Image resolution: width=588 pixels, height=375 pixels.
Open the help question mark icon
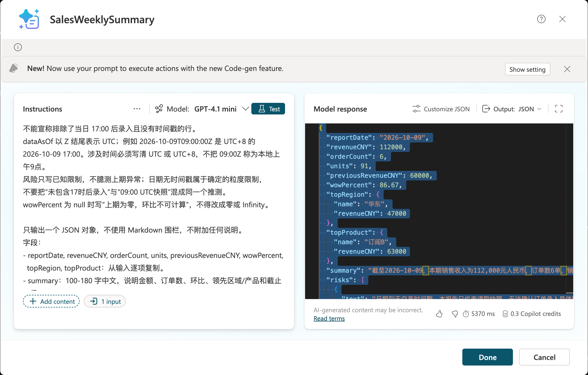point(541,19)
